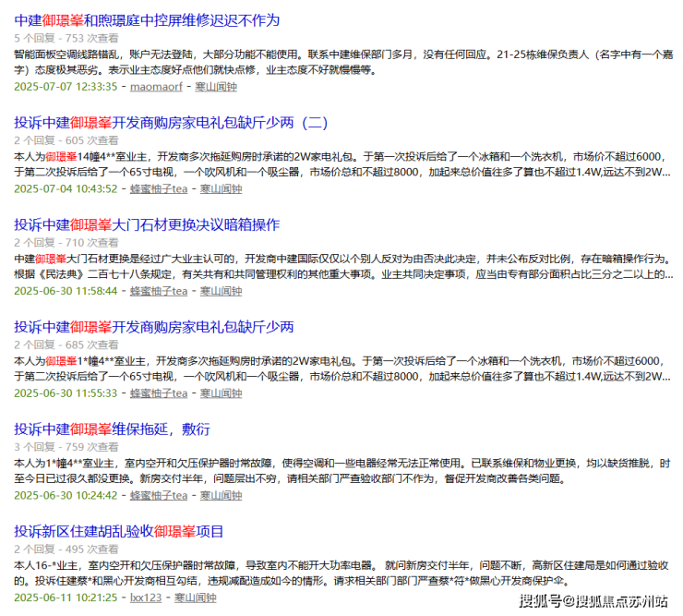Open post '投诉中建御璟峯开发商购房家电礼包缺斤少两（二）'
This screenshot has height=616, width=683.
click(171, 123)
